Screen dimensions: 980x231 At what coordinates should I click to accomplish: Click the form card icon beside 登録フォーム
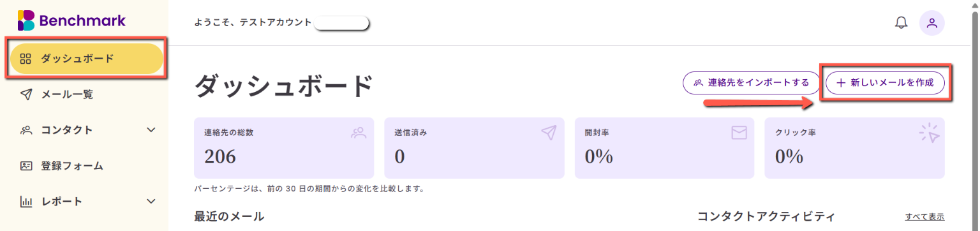(x=26, y=166)
